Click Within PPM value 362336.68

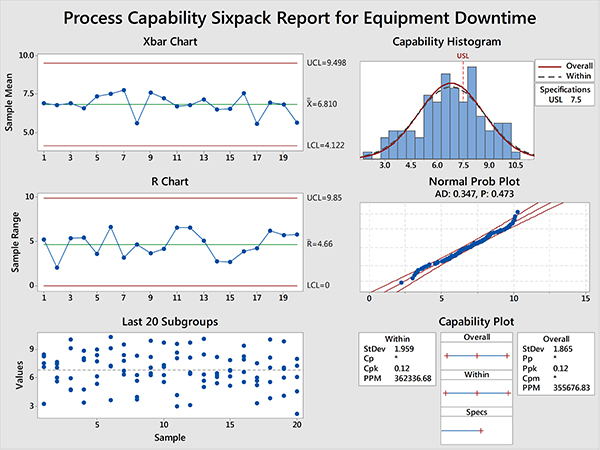pos(413,378)
